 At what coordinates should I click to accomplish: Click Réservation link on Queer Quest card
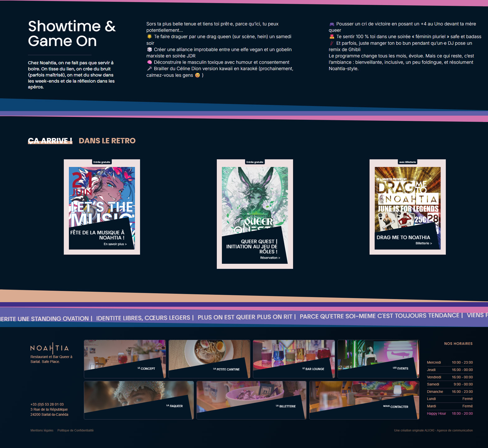click(x=270, y=258)
